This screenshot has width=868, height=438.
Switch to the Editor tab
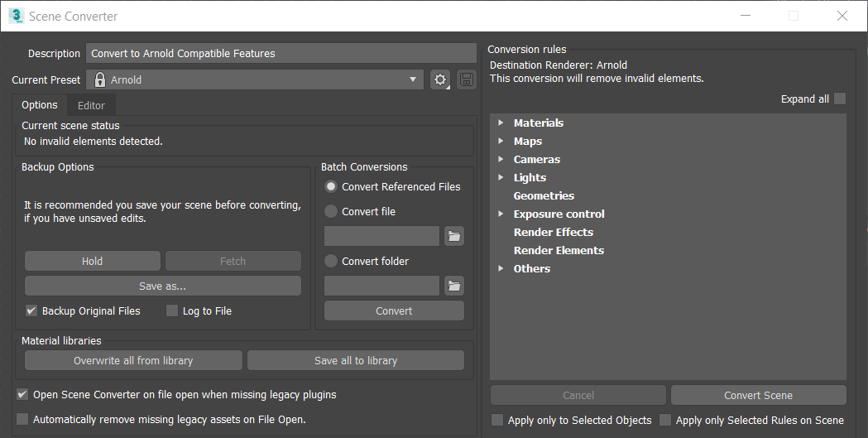(x=91, y=105)
